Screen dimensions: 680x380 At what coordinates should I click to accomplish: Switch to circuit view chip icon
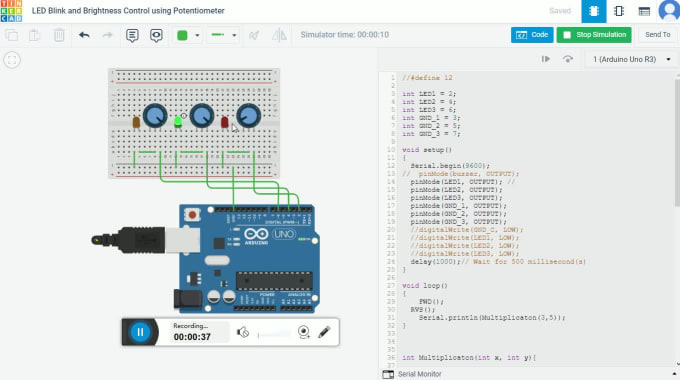coord(594,11)
